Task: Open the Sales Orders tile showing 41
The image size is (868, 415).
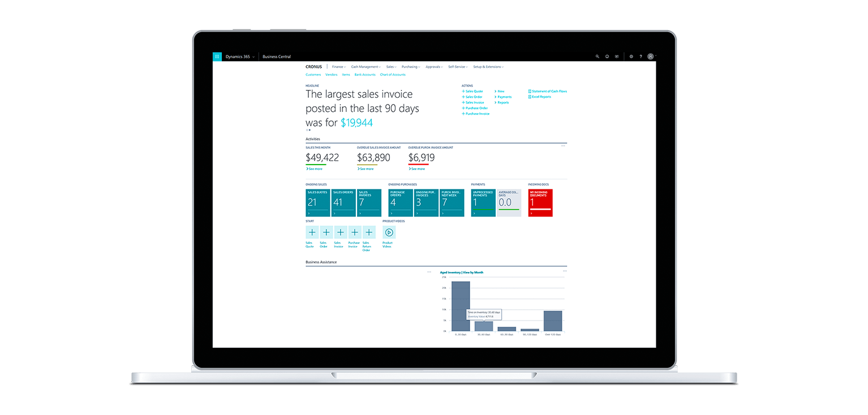Action: click(343, 203)
